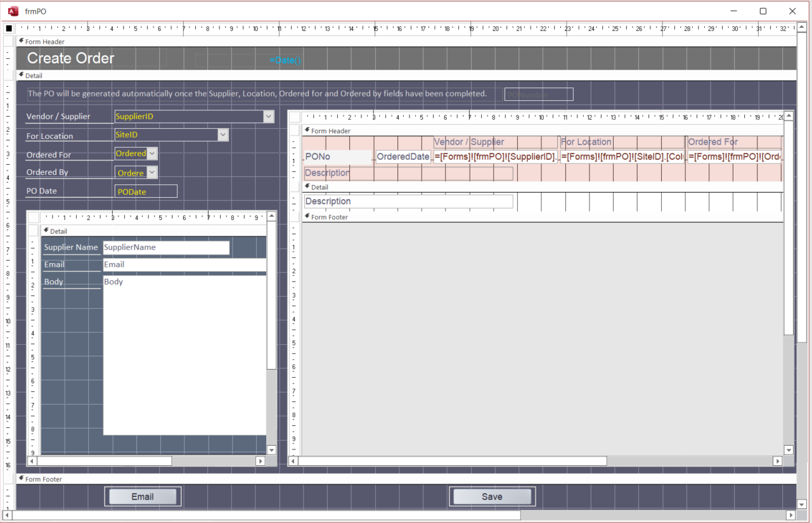Select the main form's Detail section bar
Screen dimensions: 812x523
(406, 75)
